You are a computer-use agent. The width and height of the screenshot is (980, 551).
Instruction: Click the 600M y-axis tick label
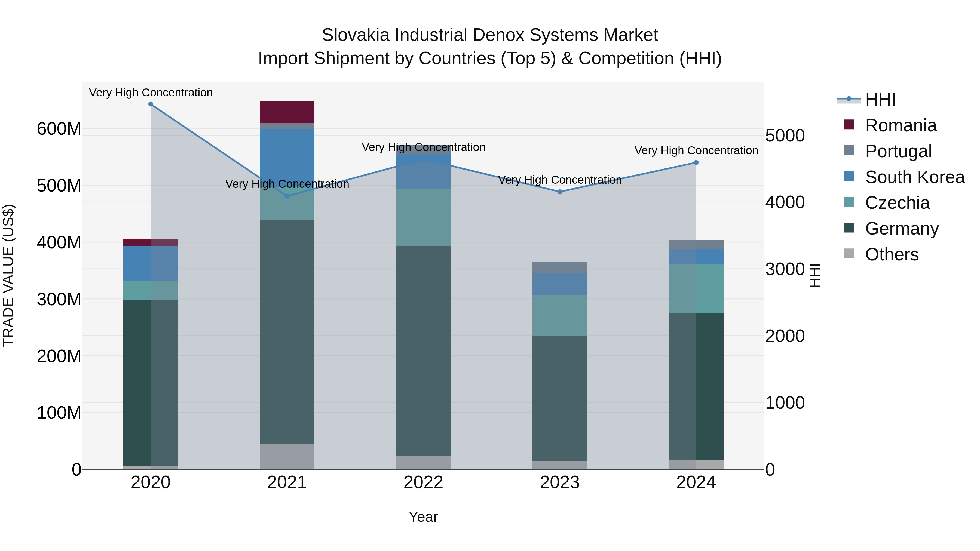tap(59, 129)
